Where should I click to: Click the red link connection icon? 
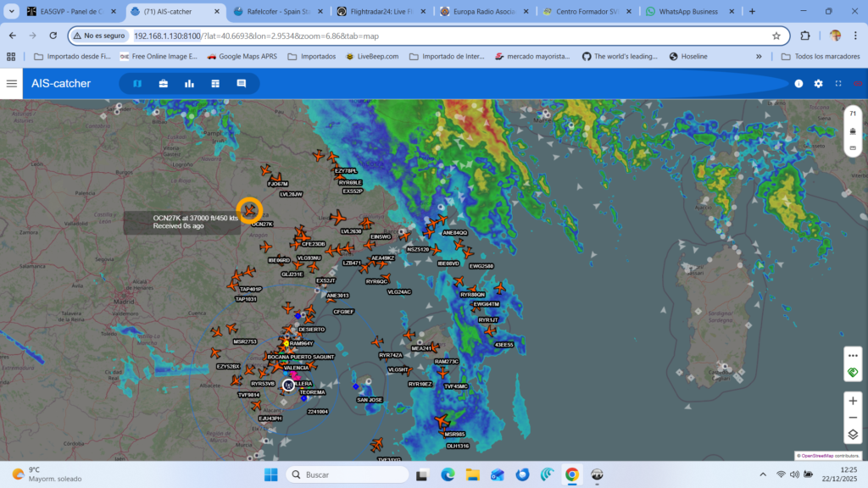tap(858, 84)
